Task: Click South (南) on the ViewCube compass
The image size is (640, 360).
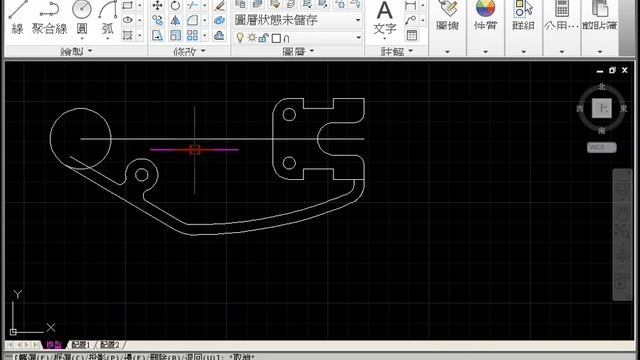Action: point(602,131)
